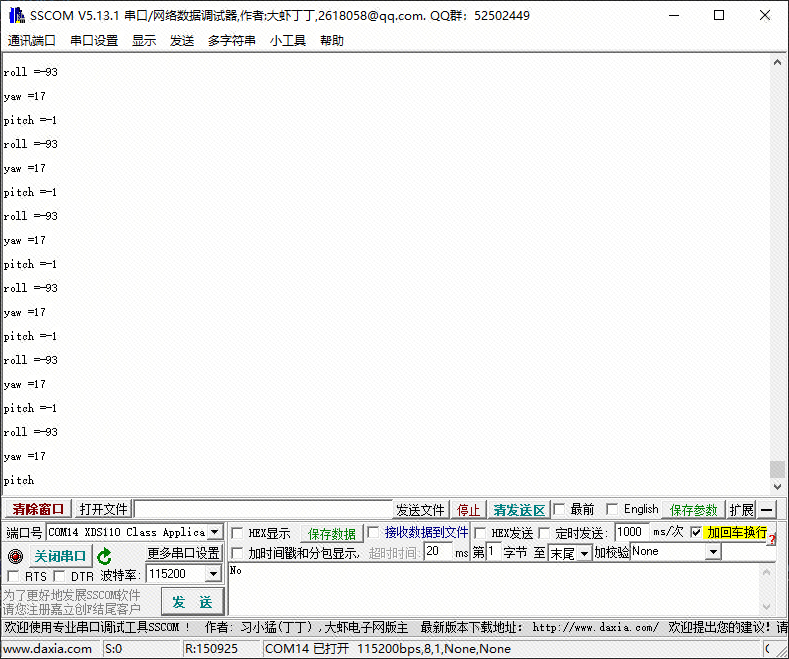Click the 保存参数 button
The height and width of the screenshot is (659, 789).
693,510
